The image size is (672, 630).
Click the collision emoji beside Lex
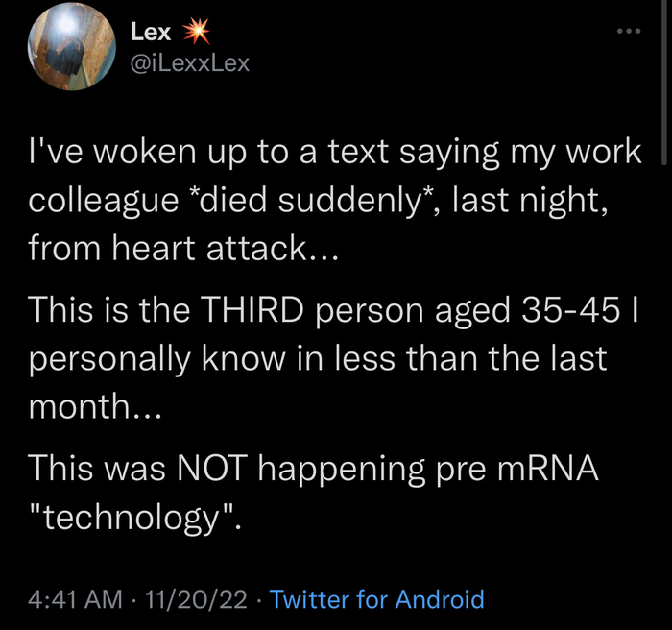196,32
